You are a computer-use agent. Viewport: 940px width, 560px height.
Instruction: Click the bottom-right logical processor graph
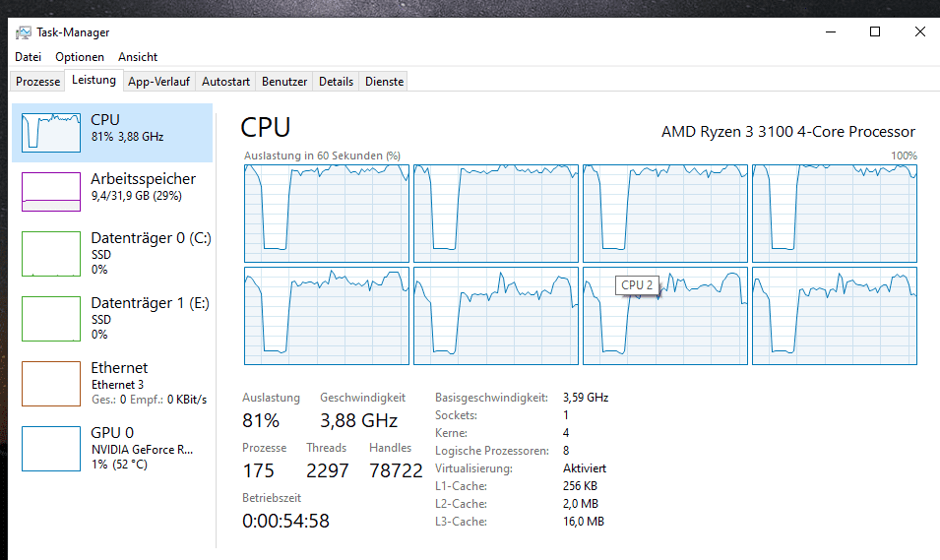tap(834, 315)
